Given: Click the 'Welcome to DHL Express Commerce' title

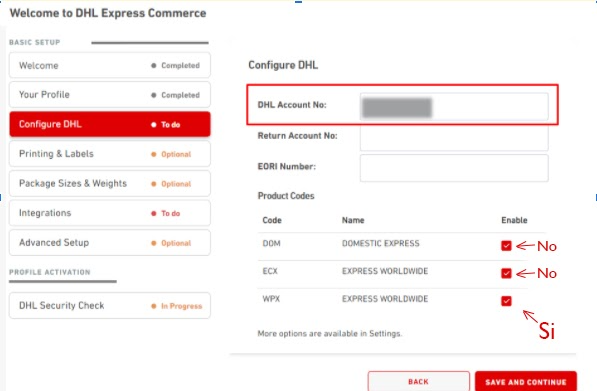Looking at the screenshot, I should point(108,13).
